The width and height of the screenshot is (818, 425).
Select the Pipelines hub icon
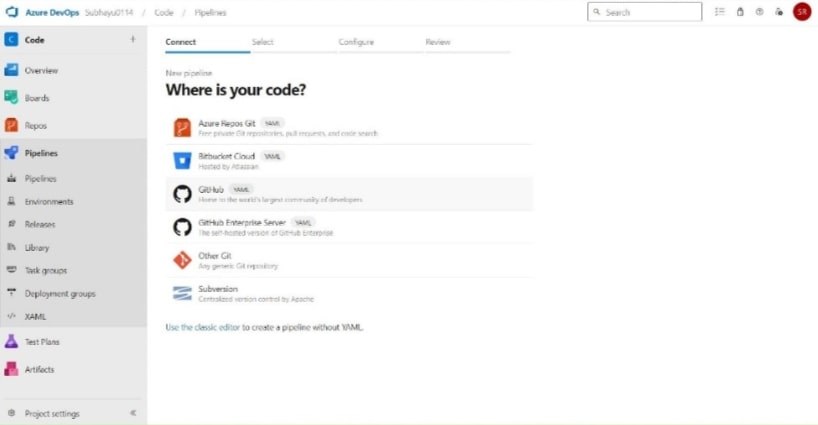pos(11,153)
